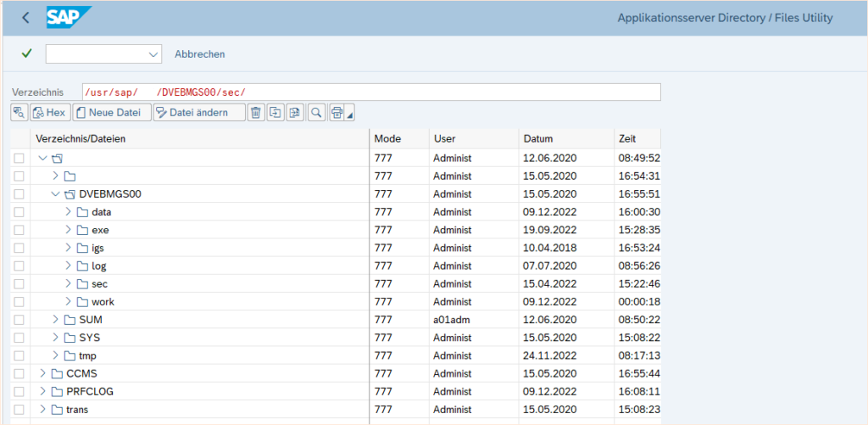Open the command field dropdown
The height and width of the screenshot is (425, 868).
click(153, 54)
